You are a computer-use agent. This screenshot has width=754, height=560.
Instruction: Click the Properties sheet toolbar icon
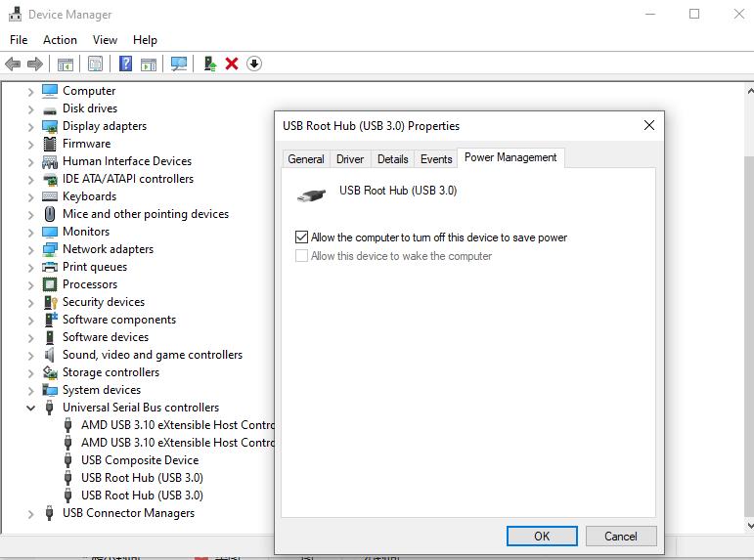click(x=95, y=64)
